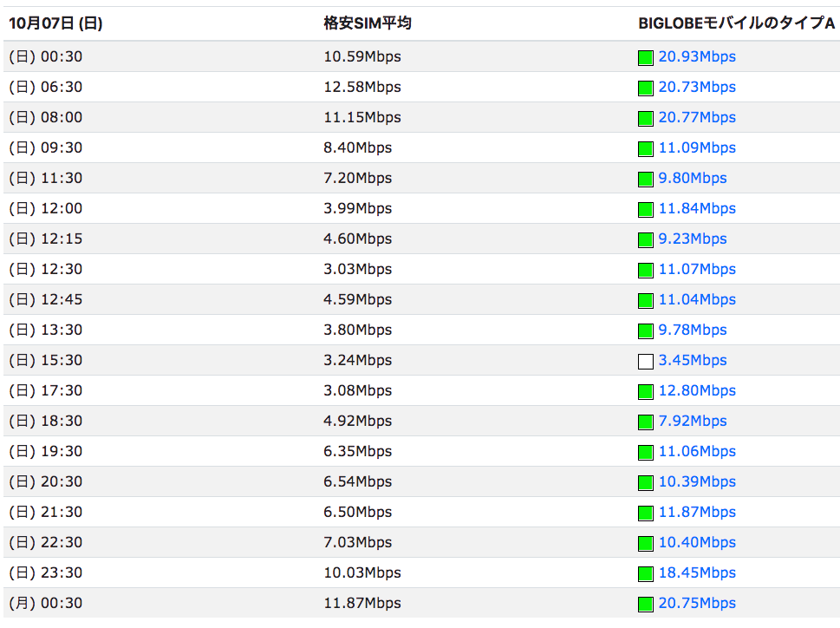Click the 10月07日 (日) date header
The height and width of the screenshot is (628, 840).
click(x=55, y=23)
